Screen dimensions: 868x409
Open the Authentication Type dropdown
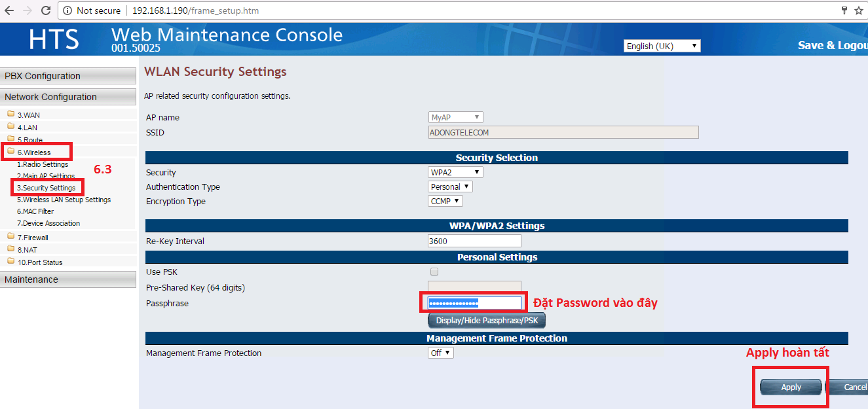click(450, 187)
